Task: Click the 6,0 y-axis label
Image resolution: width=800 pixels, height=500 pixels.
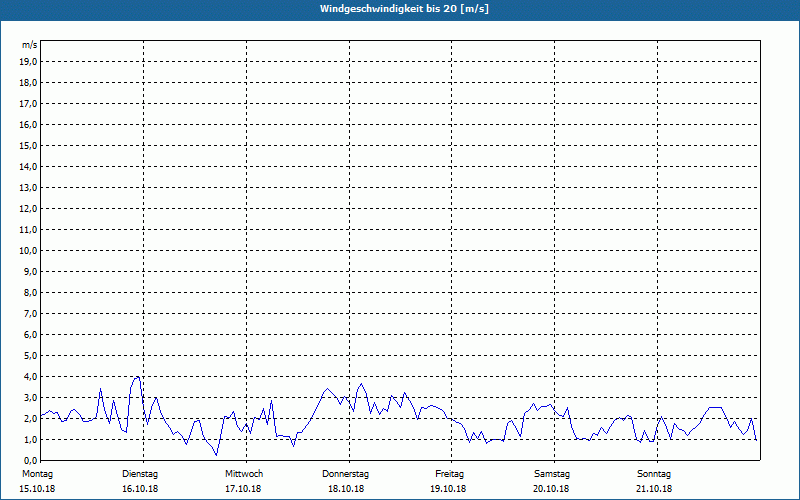Action: pyautogui.click(x=30, y=335)
